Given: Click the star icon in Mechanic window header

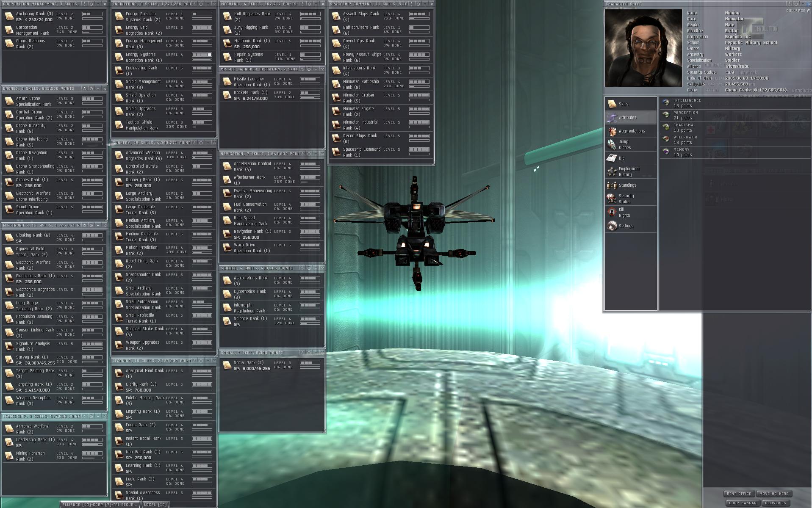Looking at the screenshot, I should [302, 4].
